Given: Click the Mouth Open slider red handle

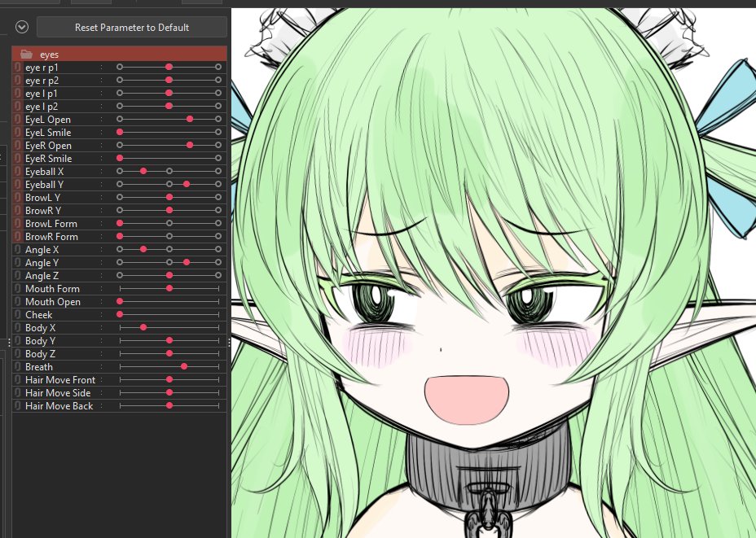Looking at the screenshot, I should pyautogui.click(x=120, y=301).
